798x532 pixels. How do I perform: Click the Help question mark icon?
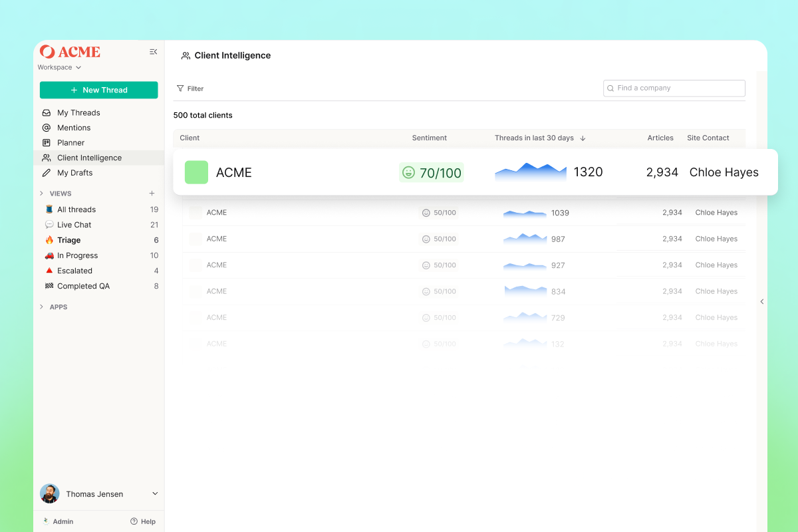134,521
